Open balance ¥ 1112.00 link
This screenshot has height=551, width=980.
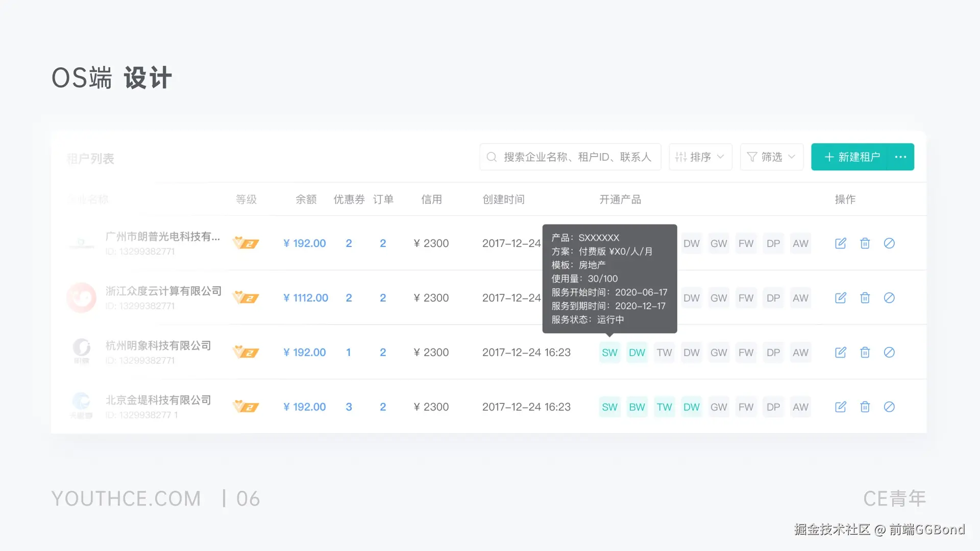pyautogui.click(x=305, y=298)
